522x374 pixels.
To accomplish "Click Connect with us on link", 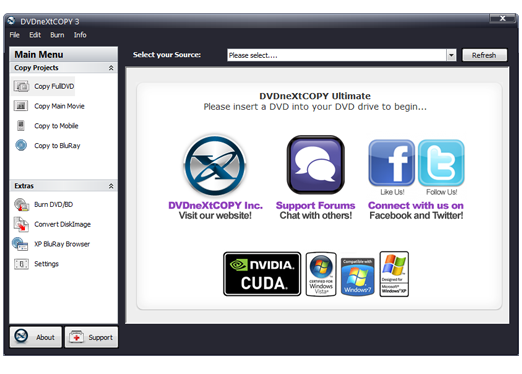I will 416,205.
